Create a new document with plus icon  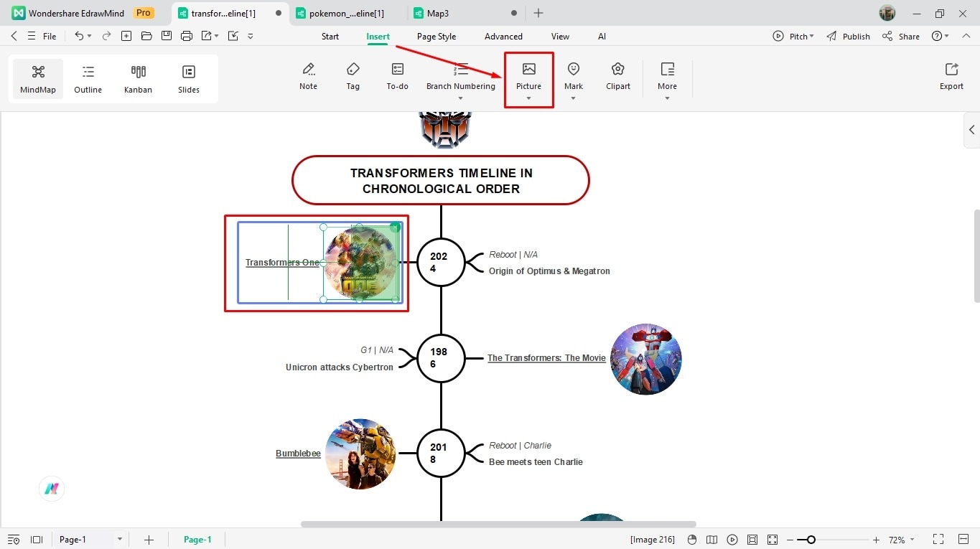click(x=126, y=36)
